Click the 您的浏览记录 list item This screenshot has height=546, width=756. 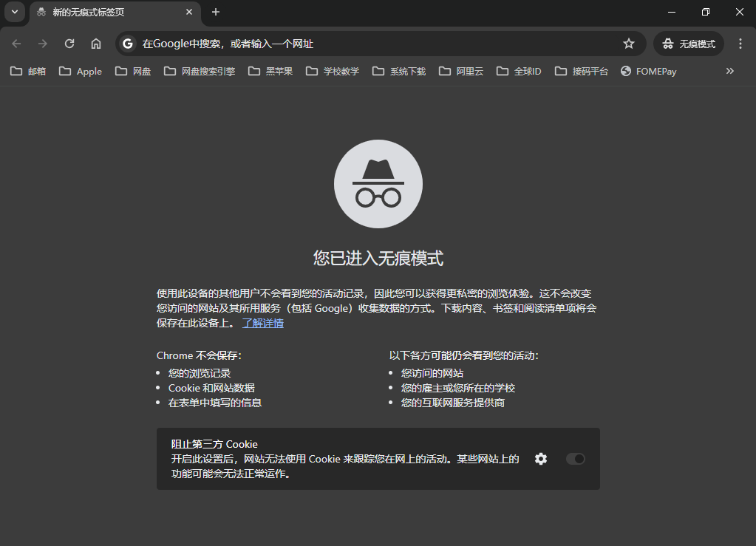(199, 373)
